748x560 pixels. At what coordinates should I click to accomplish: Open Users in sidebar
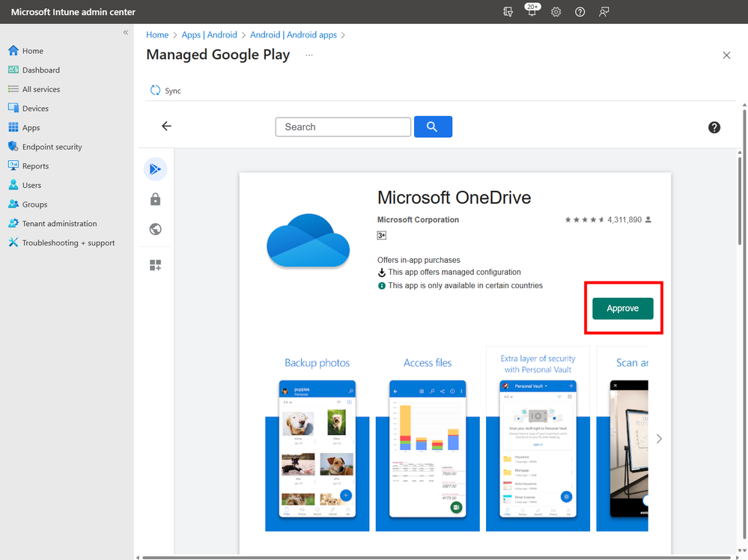25,185
